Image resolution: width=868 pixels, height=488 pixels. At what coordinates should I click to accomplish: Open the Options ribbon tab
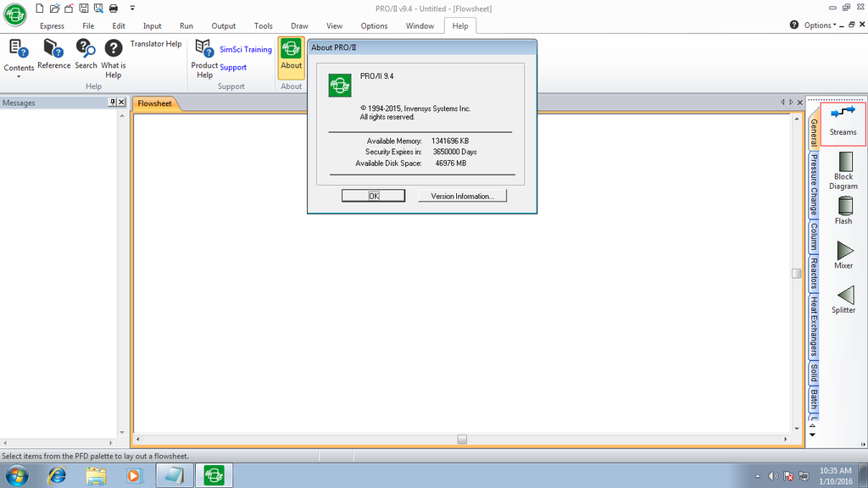click(x=374, y=26)
